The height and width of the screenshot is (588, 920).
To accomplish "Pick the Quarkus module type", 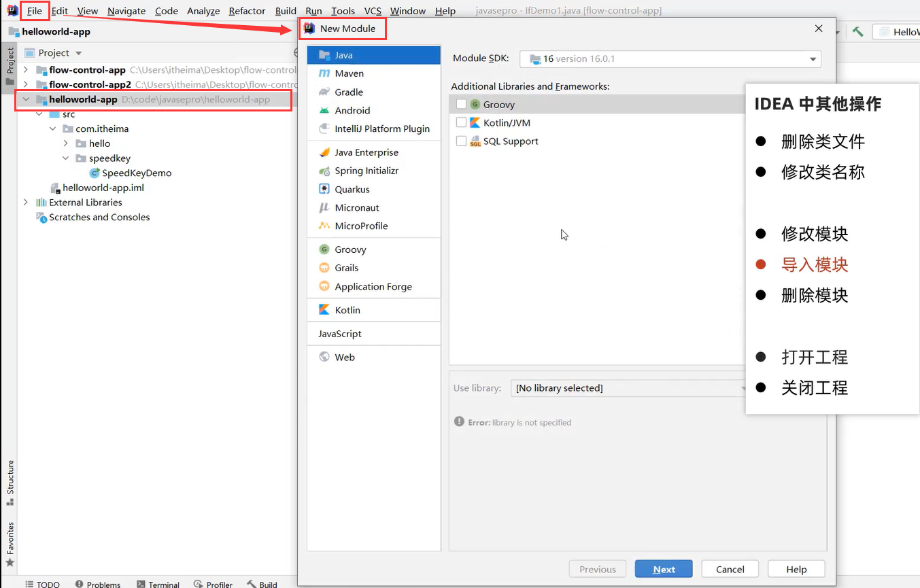I will (373, 189).
